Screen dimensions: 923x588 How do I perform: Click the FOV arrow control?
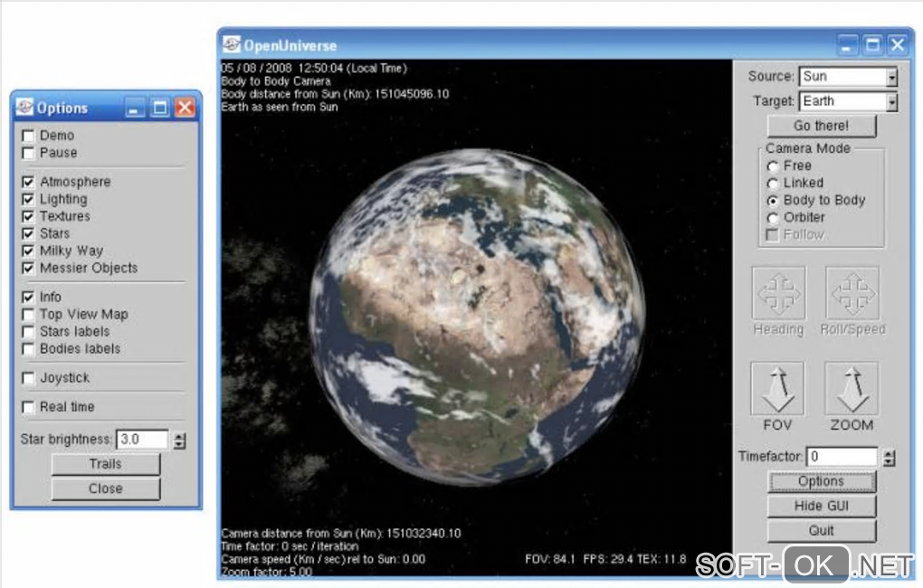(x=777, y=388)
